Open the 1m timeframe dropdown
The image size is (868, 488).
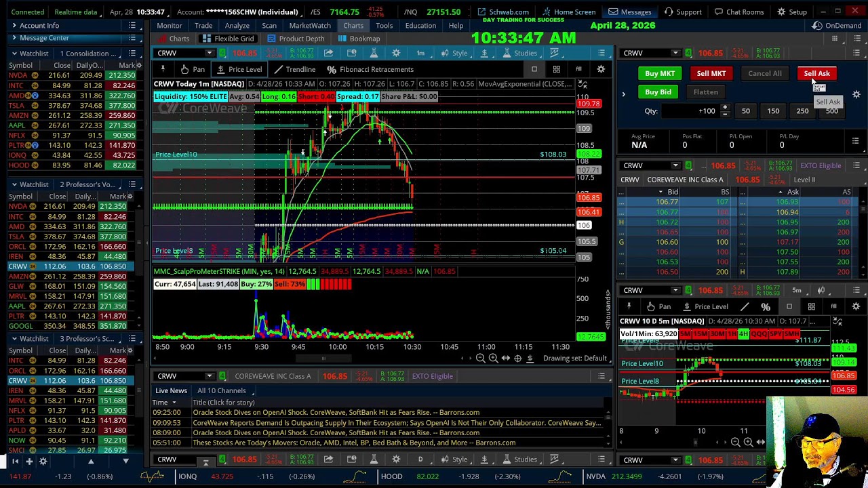pyautogui.click(x=420, y=53)
